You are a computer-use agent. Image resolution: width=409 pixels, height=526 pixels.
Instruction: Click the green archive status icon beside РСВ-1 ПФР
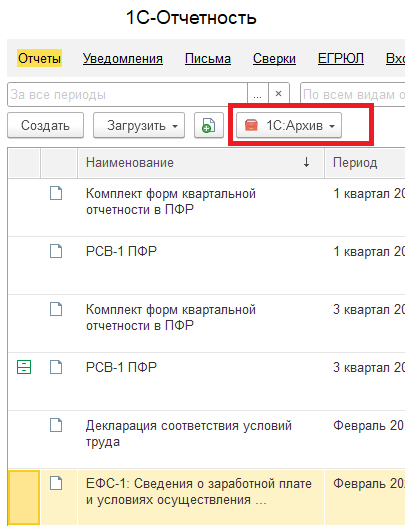point(24,367)
